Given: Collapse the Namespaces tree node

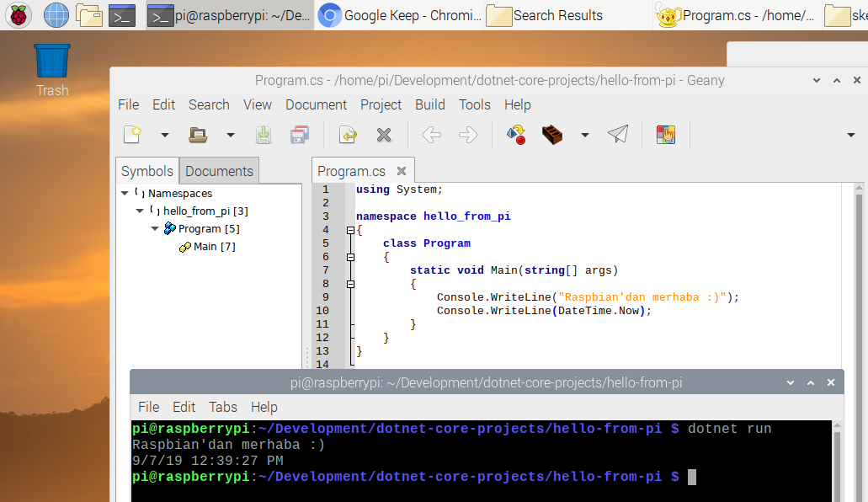Looking at the screenshot, I should (125, 194).
